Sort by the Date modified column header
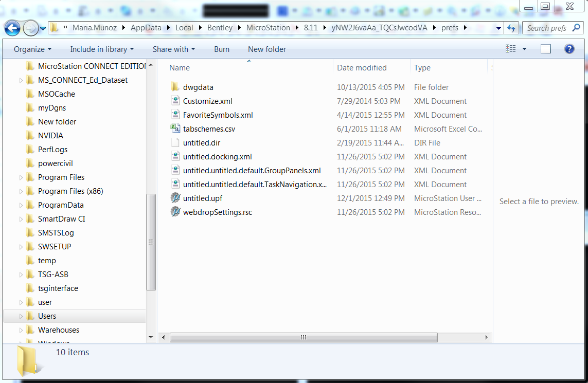 pyautogui.click(x=362, y=68)
